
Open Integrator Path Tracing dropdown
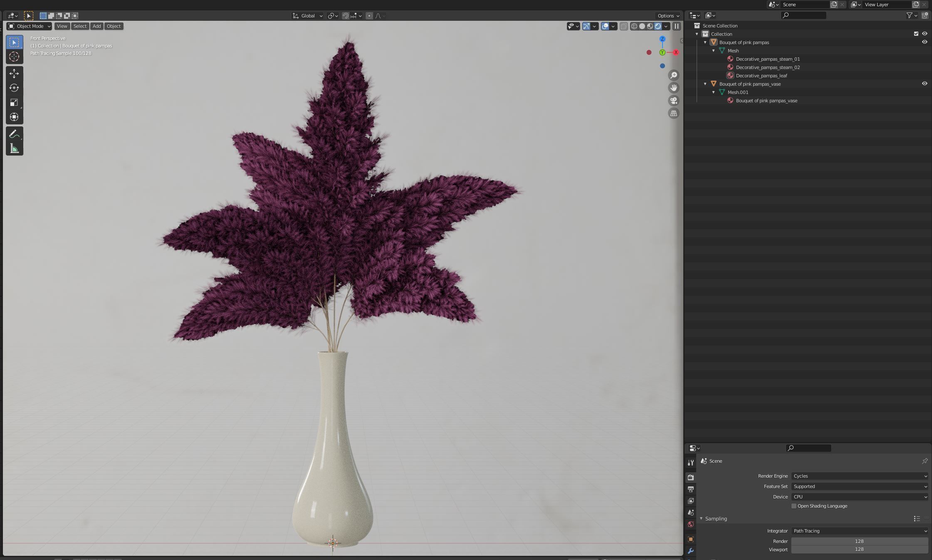[x=860, y=531]
